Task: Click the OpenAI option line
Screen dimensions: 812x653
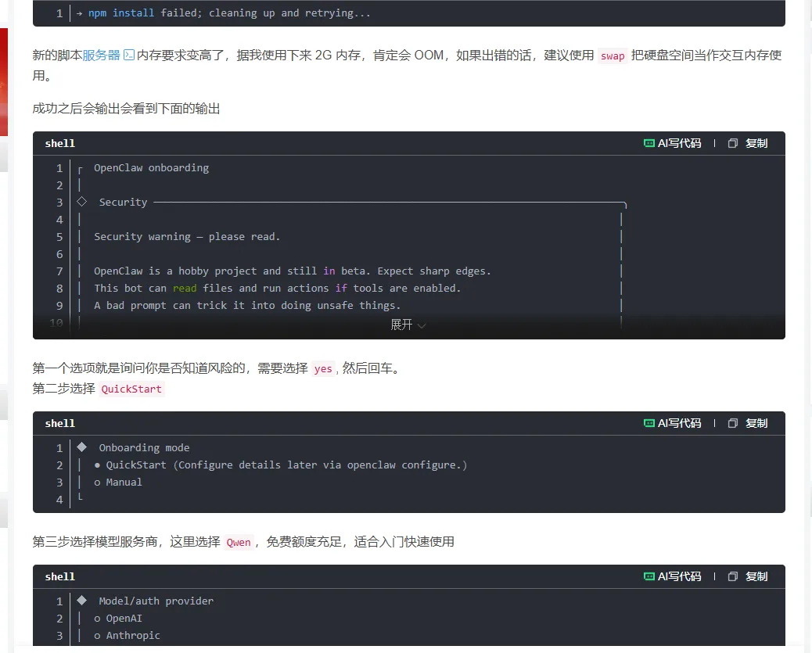Action: [118, 619]
